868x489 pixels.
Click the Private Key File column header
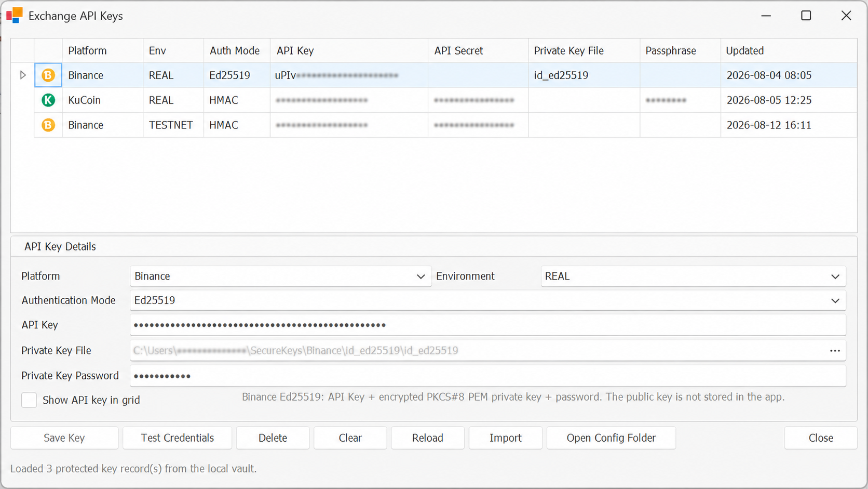click(584, 51)
